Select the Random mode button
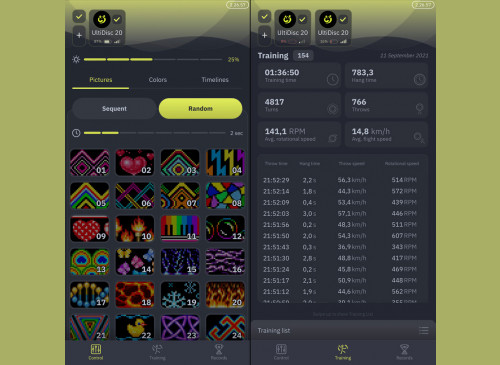The image size is (500, 365). [201, 109]
